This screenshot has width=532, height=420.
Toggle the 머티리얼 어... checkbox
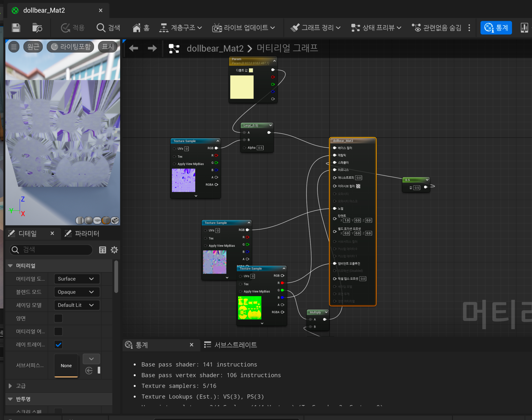[58, 331]
